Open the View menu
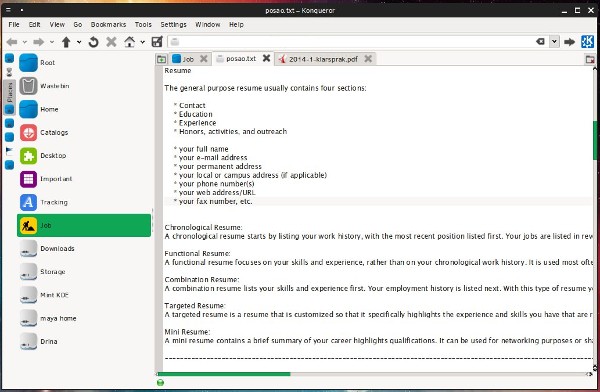The height and width of the screenshot is (392, 600). coord(57,24)
